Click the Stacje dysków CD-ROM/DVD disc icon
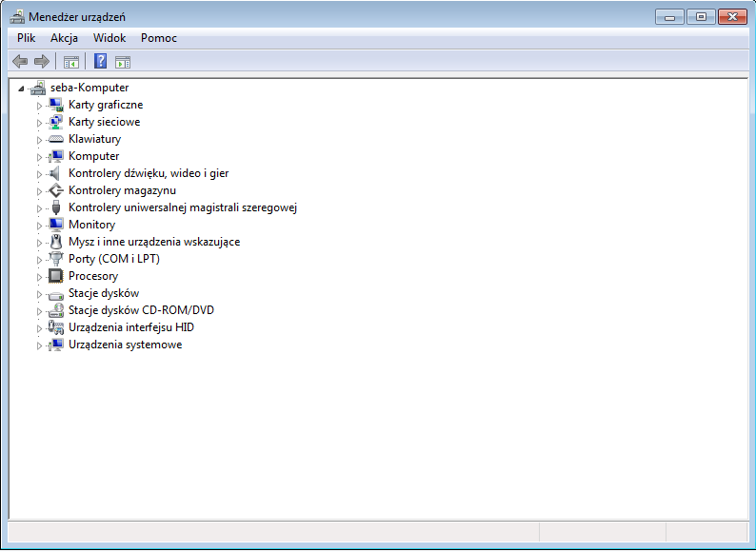 click(56, 310)
